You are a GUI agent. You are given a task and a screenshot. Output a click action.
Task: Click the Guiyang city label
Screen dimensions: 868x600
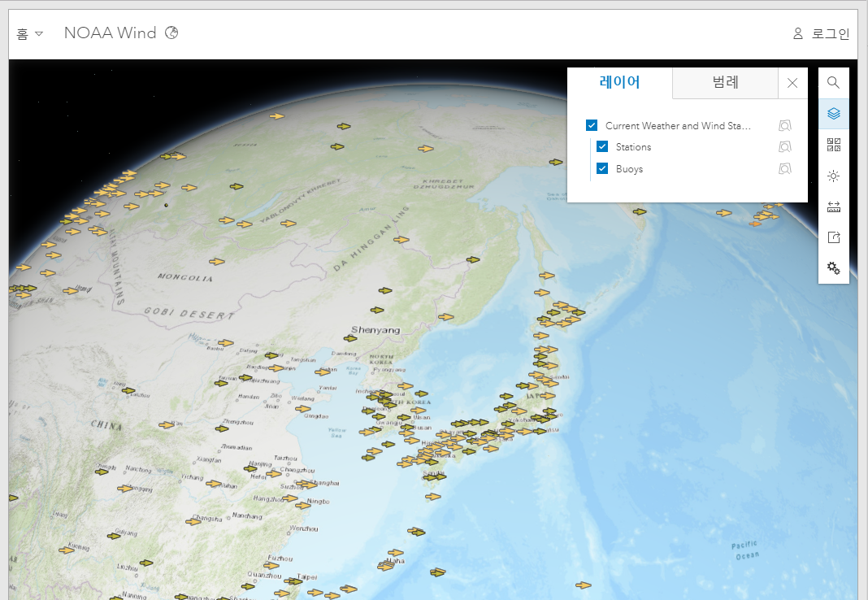click(x=126, y=533)
